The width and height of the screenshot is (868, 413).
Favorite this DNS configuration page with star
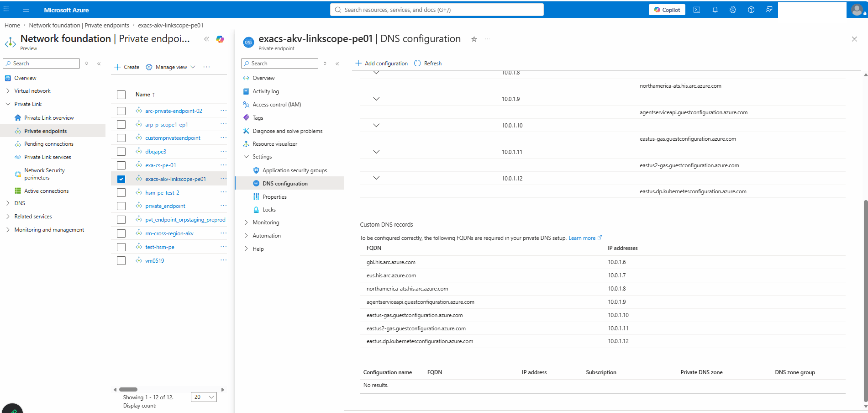point(474,39)
